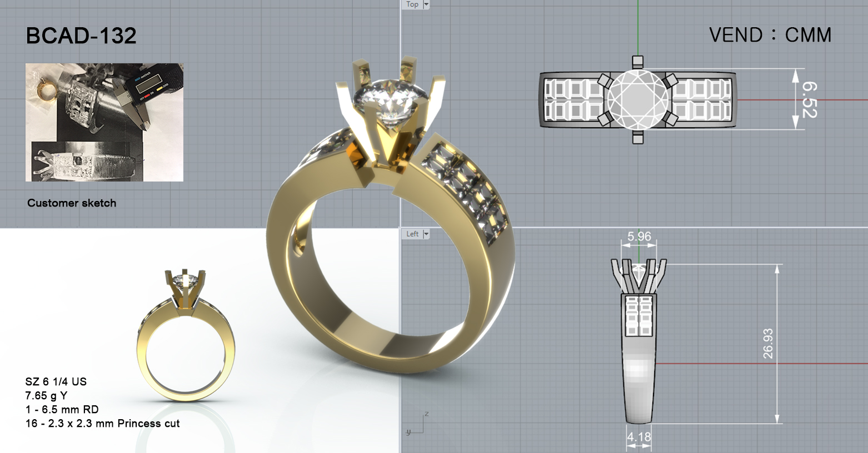Click the y-z axis indicator in Left viewport

(x=417, y=424)
